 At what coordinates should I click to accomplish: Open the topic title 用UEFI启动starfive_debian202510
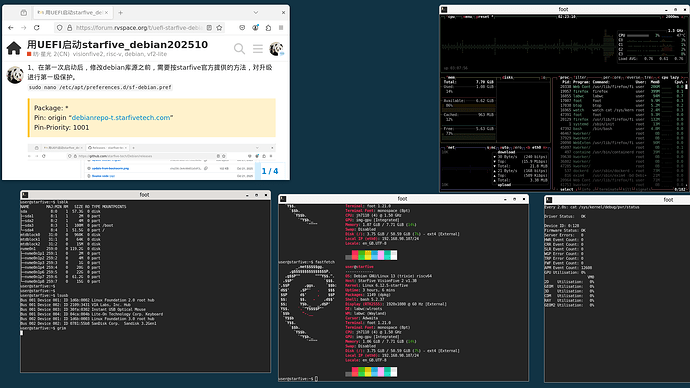pos(117,44)
